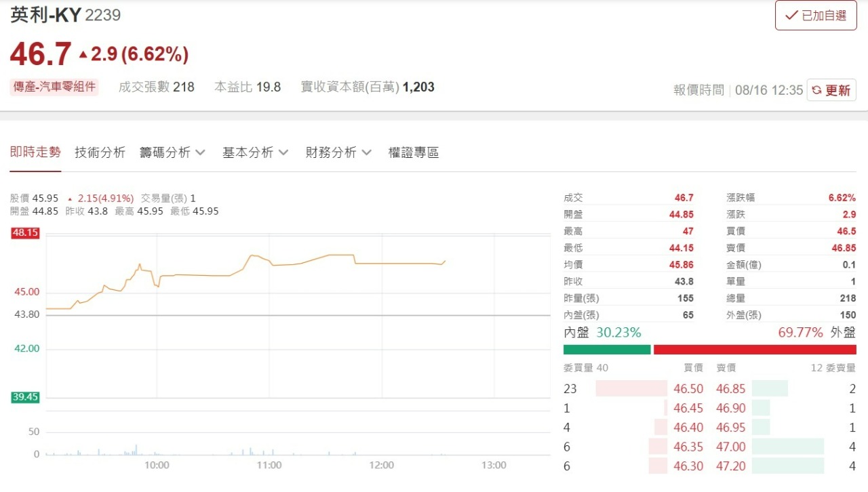Click 已加自選 to toggle watchlist status
This screenshot has width=868, height=492.
click(816, 15)
